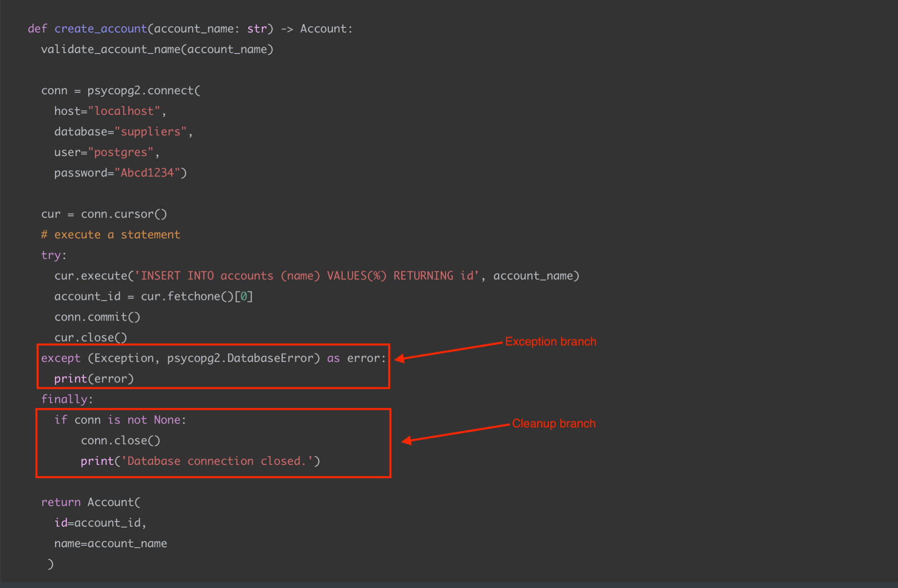
Task: Click the "postgres" user string
Action: point(120,152)
